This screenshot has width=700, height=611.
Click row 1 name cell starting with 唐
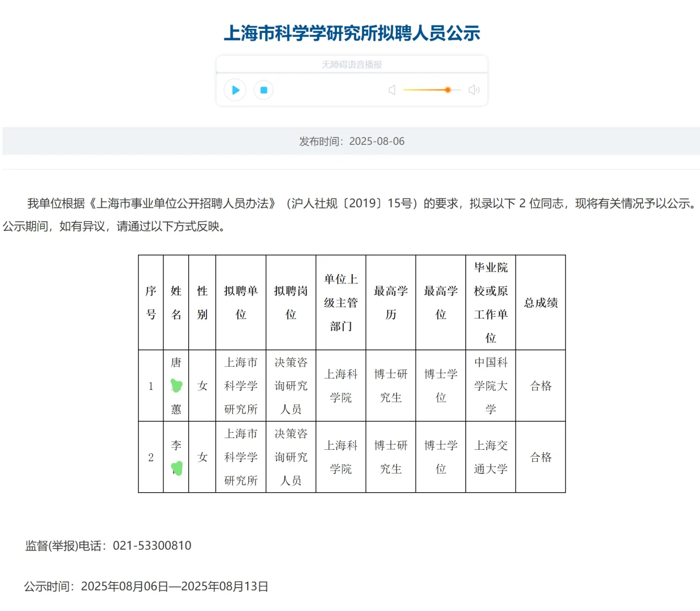tap(176, 386)
